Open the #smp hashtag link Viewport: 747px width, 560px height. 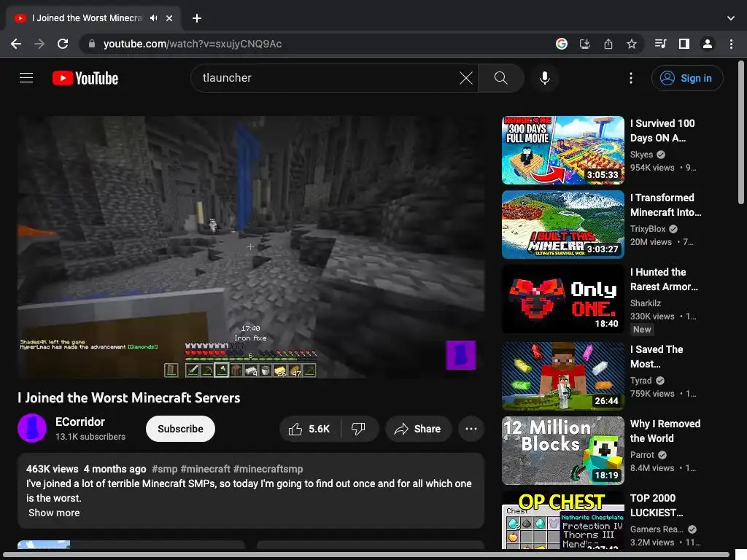(x=164, y=469)
